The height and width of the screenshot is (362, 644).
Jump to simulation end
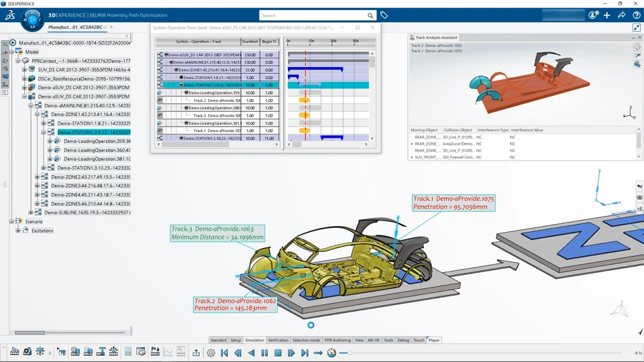(x=305, y=353)
